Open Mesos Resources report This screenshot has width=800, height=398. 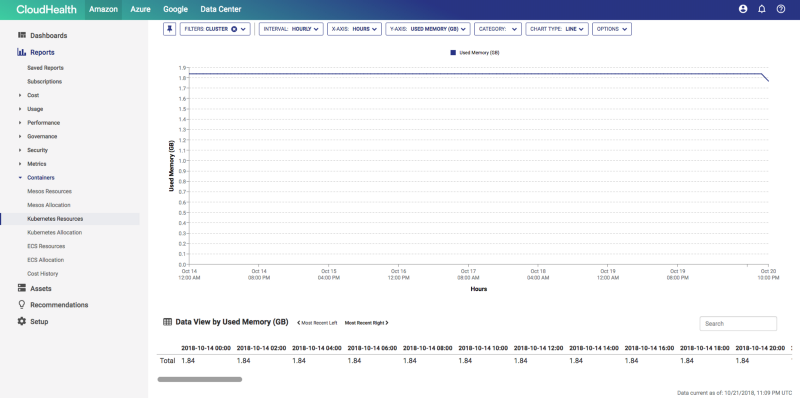[x=49, y=191]
